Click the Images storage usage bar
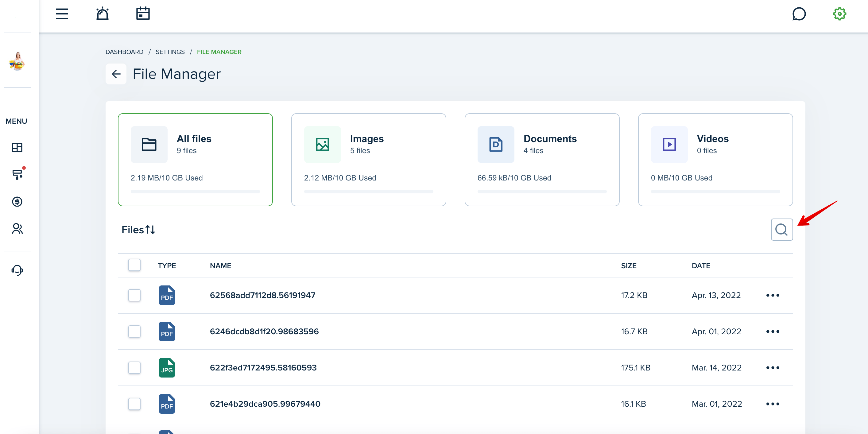 tap(369, 192)
